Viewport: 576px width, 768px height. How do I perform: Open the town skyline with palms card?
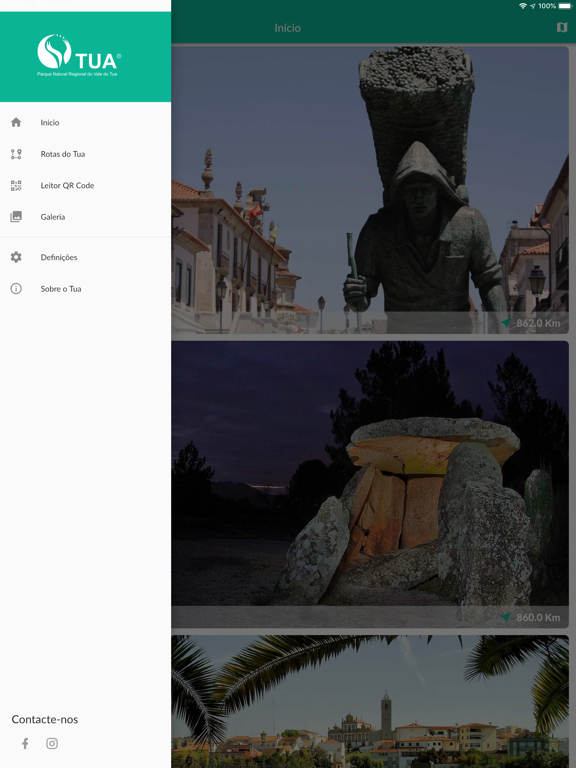pyautogui.click(x=370, y=701)
